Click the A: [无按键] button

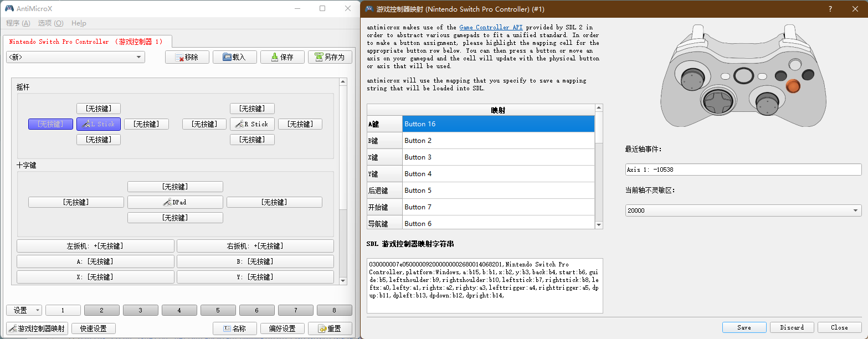[95, 261]
